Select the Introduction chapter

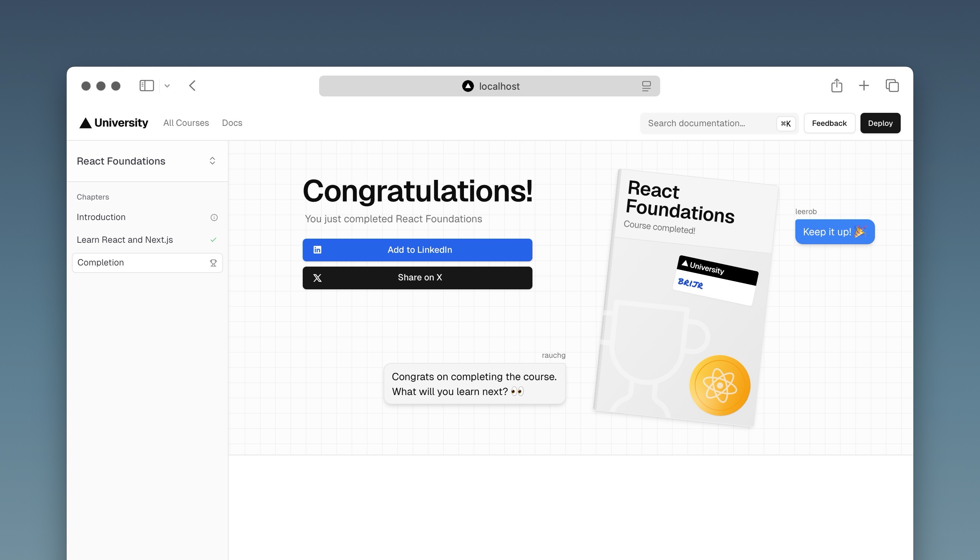147,217
